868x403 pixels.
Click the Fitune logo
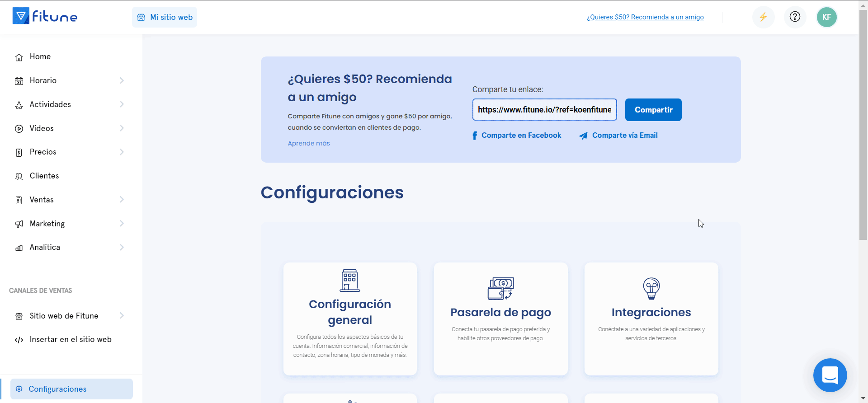coord(45,16)
